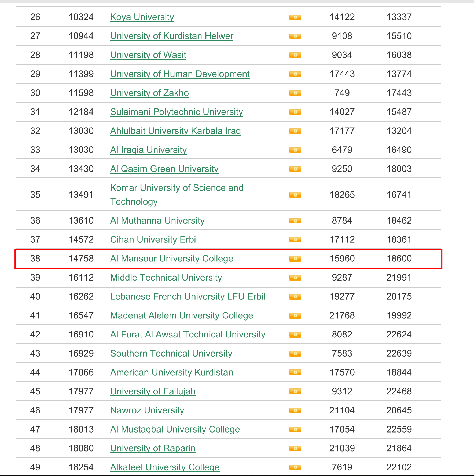Click orange arrow for American University Kurdistan

[x=295, y=373]
